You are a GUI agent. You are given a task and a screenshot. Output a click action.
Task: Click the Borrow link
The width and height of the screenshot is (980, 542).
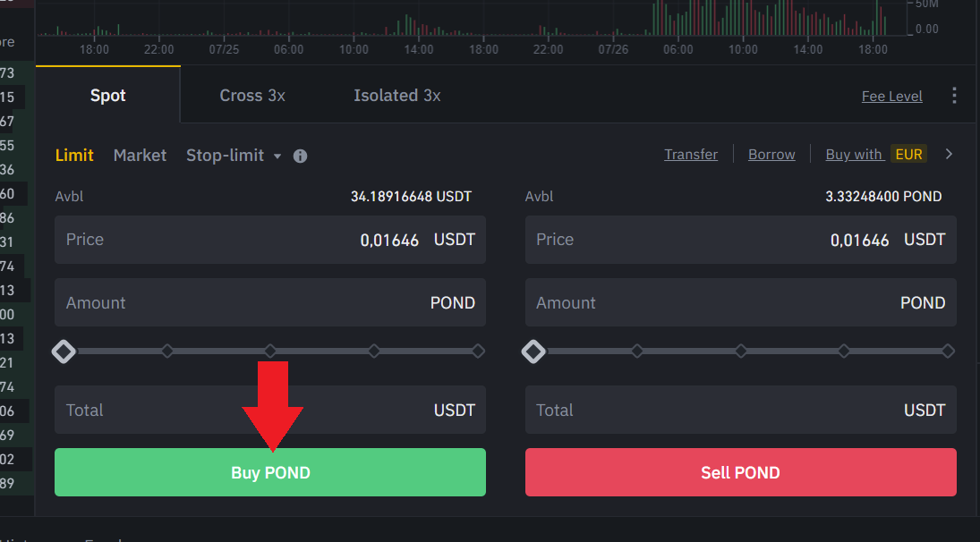771,155
